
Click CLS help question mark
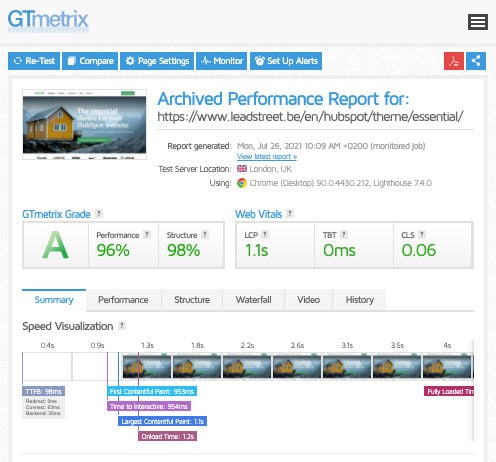(422, 234)
